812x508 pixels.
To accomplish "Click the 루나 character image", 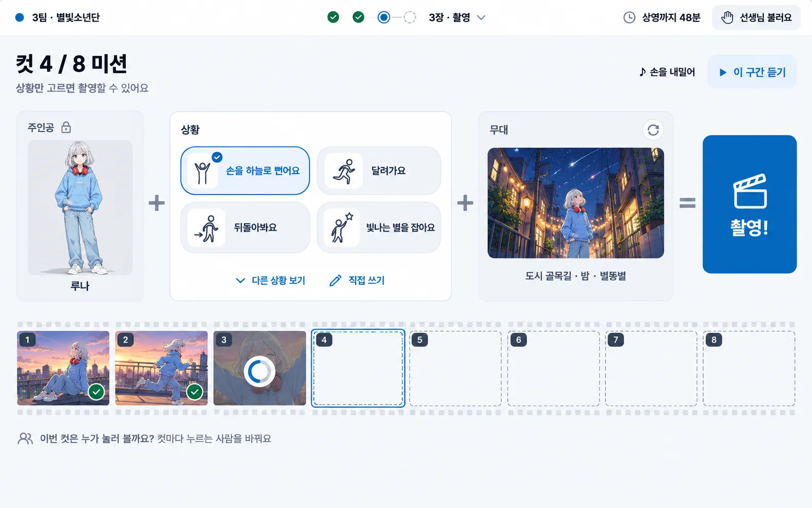I will (x=80, y=207).
